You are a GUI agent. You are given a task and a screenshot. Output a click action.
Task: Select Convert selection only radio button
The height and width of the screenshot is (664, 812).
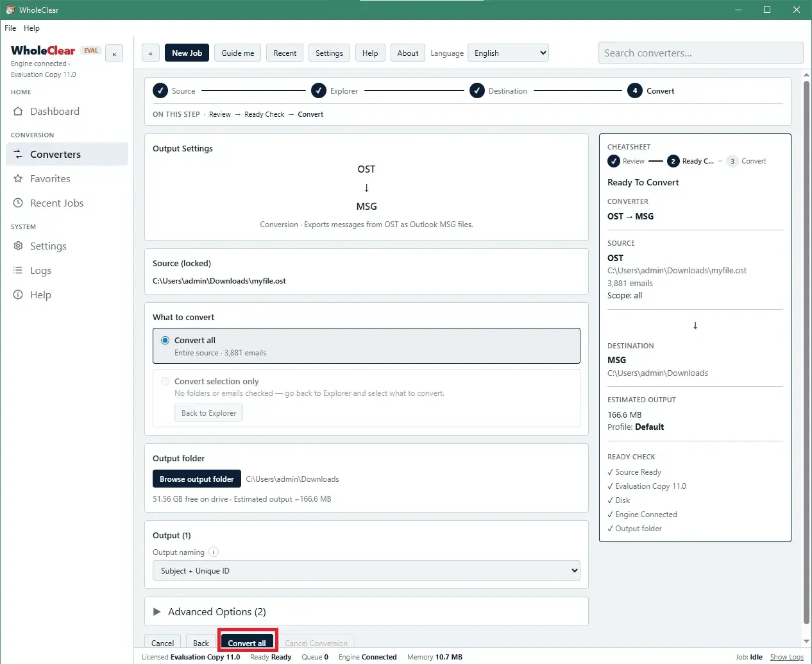165,382
